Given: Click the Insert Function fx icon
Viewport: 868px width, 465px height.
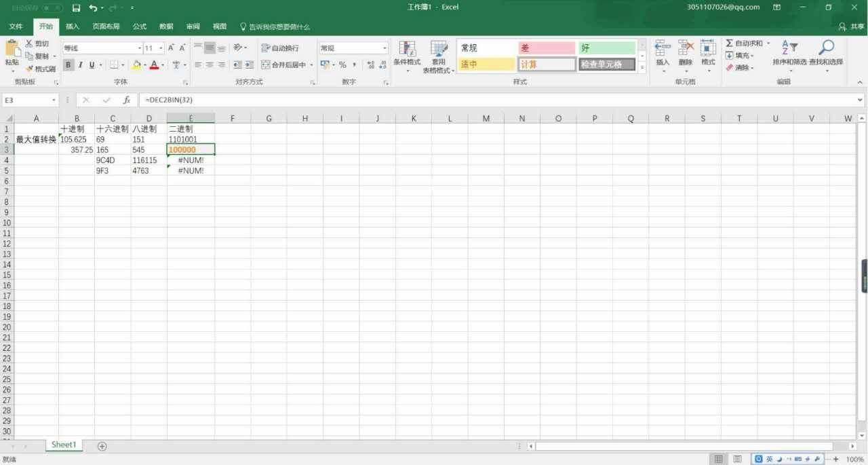Looking at the screenshot, I should tap(126, 100).
